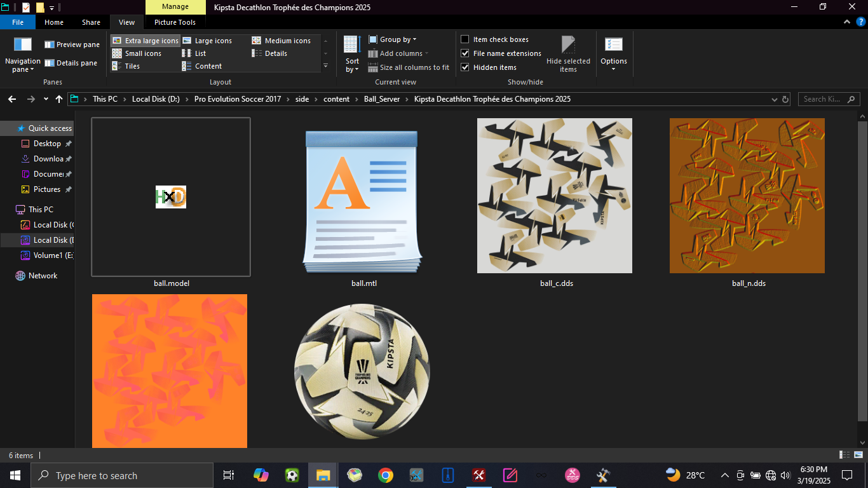Open Google Chrome from taskbar

coord(385,475)
